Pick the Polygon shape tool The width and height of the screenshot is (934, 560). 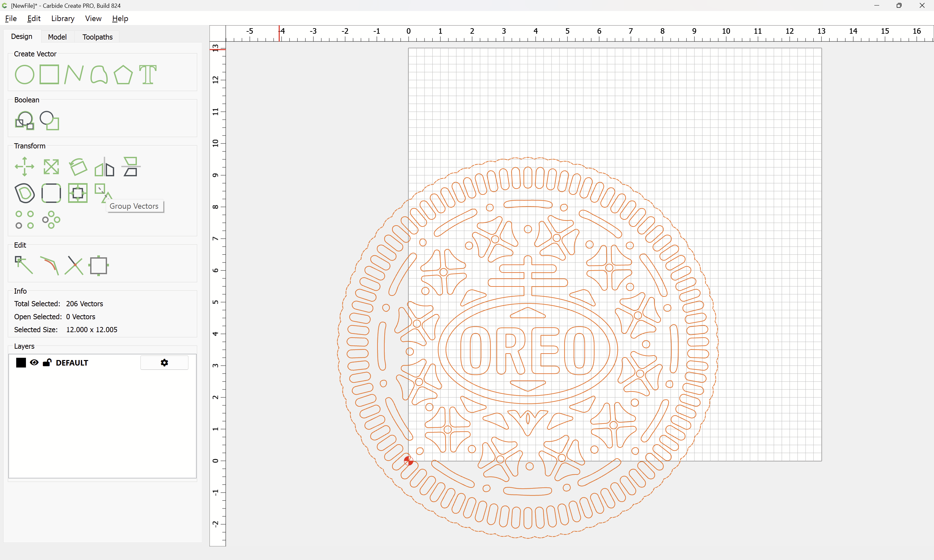coord(123,74)
